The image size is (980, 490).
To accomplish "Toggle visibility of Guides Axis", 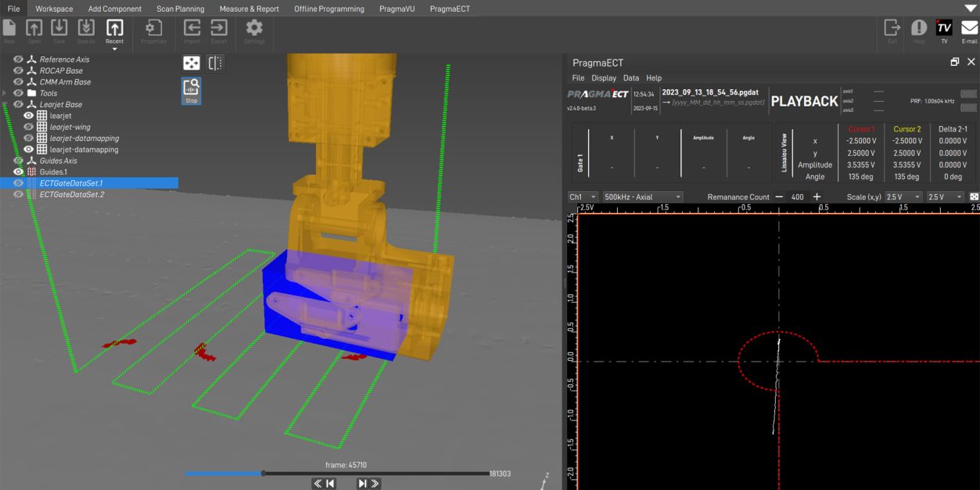I will [x=19, y=160].
